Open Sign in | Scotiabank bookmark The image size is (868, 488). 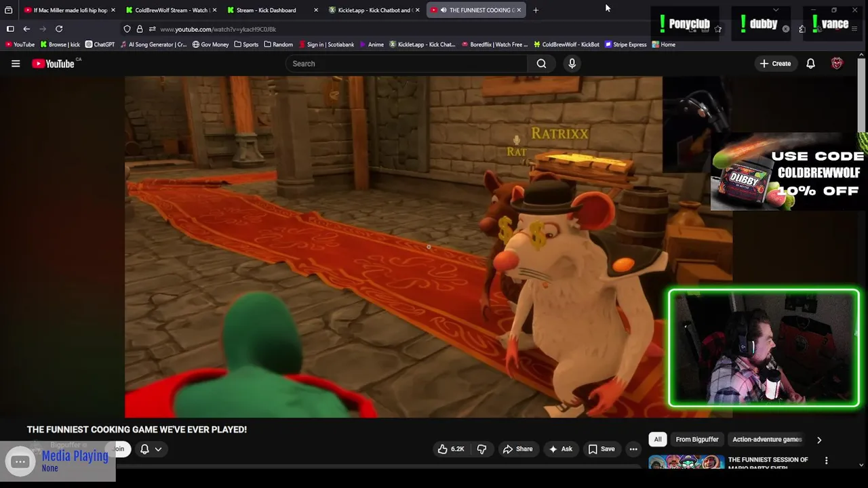326,45
